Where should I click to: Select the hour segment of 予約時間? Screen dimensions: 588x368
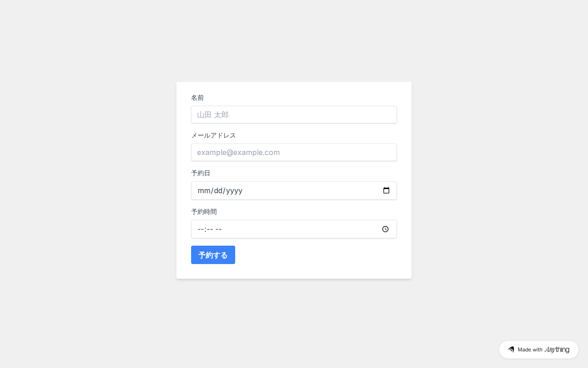pyautogui.click(x=201, y=229)
